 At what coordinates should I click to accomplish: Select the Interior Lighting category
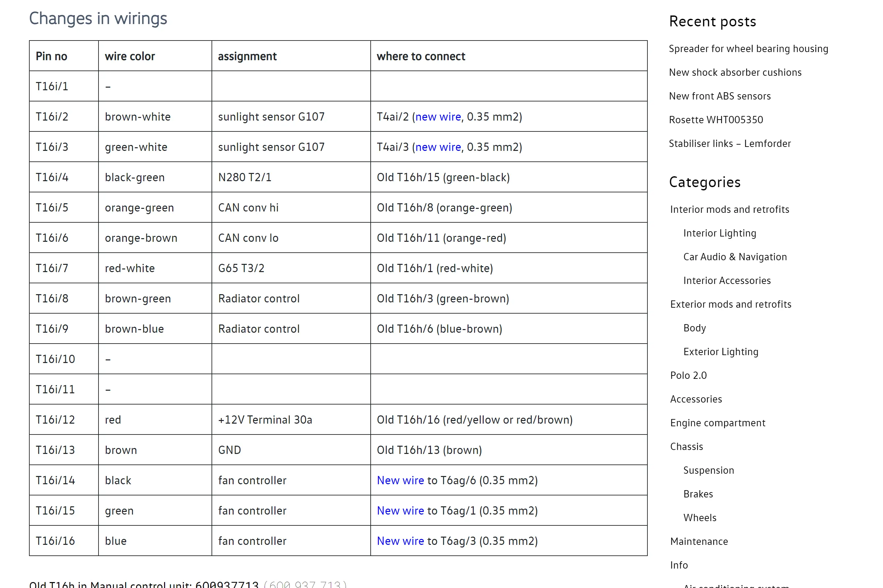pyautogui.click(x=720, y=233)
